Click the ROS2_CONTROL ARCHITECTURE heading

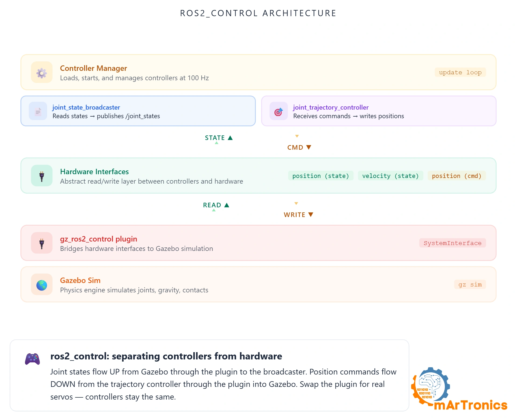[x=258, y=13]
